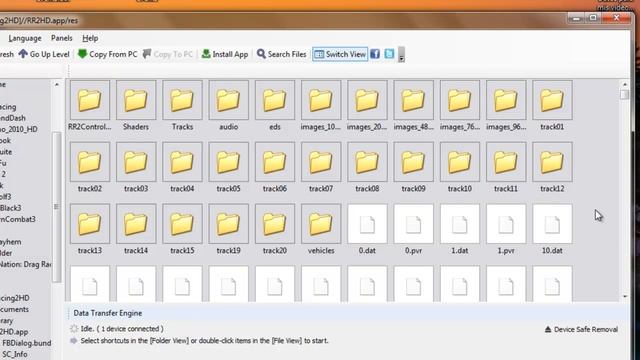
Task: Select the eds folder
Action: click(275, 100)
